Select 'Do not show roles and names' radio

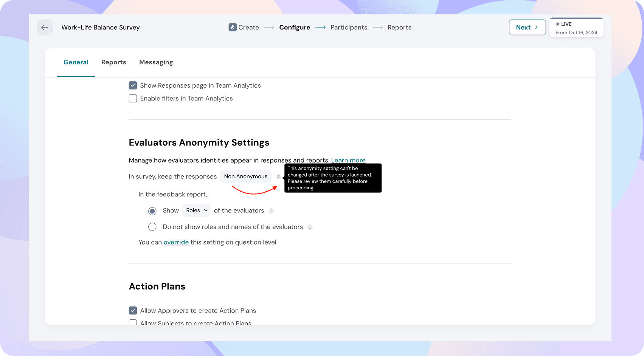[152, 227]
